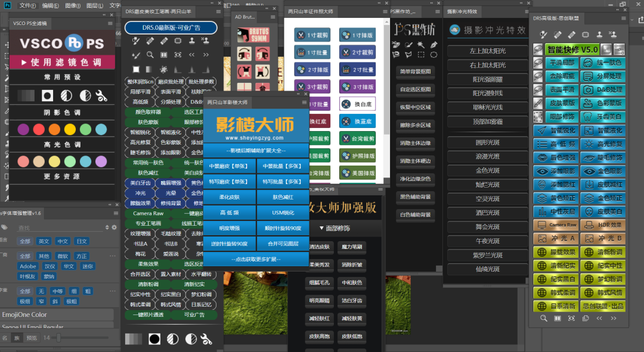
Task: Switch the font list view to 预览
Action: [32, 338]
